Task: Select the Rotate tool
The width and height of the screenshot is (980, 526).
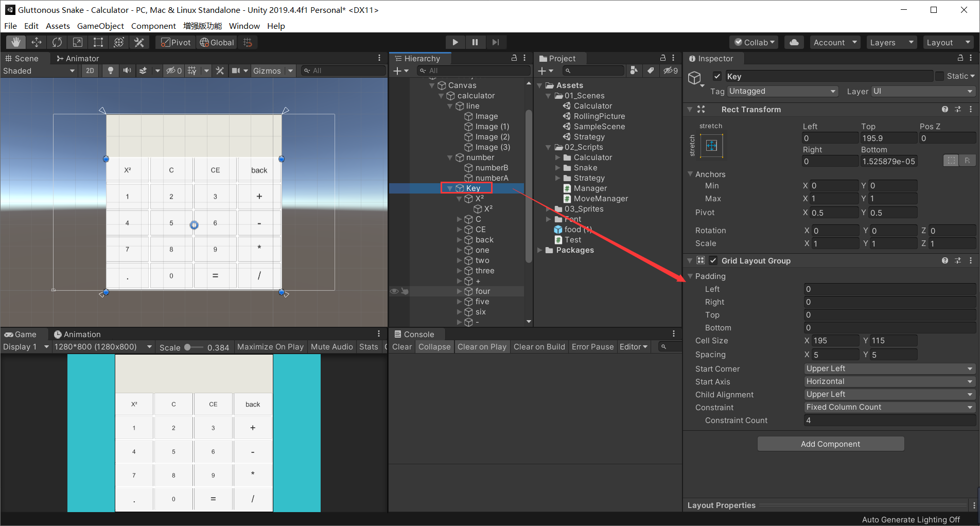Action: pos(57,42)
